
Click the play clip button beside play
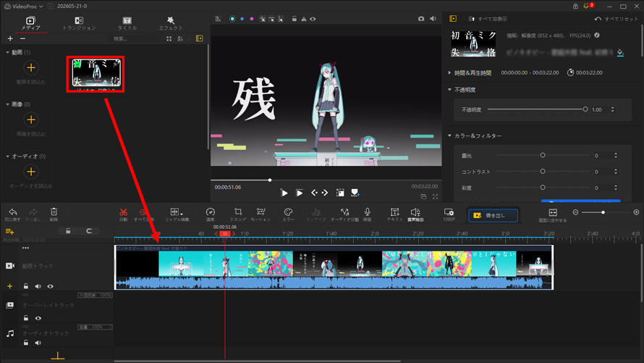(x=300, y=193)
